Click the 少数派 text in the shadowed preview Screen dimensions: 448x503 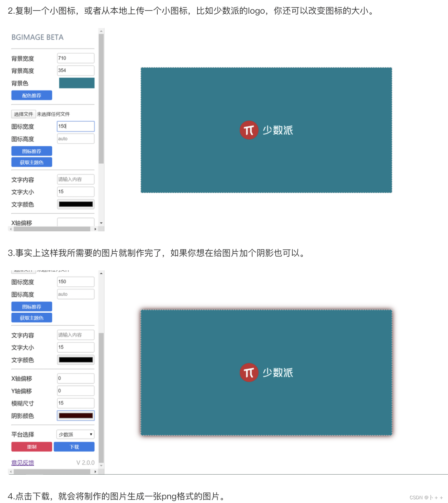pyautogui.click(x=278, y=372)
